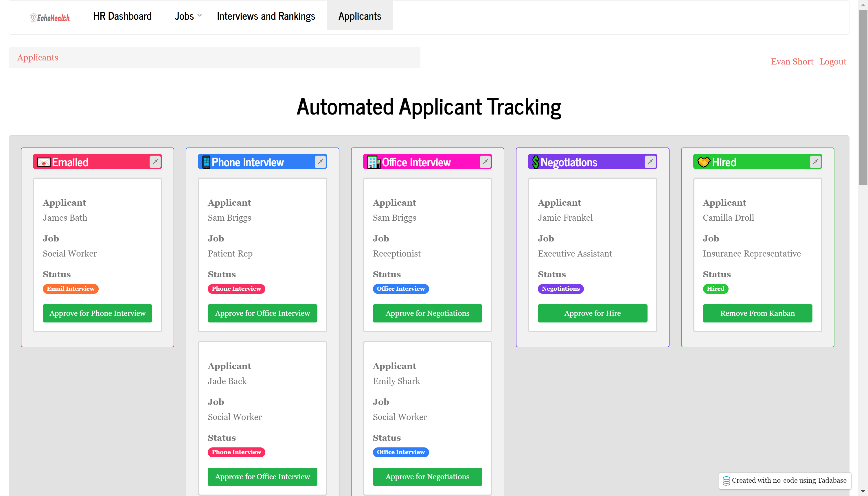868x496 pixels.
Task: Click applicant name James Bath
Action: coord(65,218)
